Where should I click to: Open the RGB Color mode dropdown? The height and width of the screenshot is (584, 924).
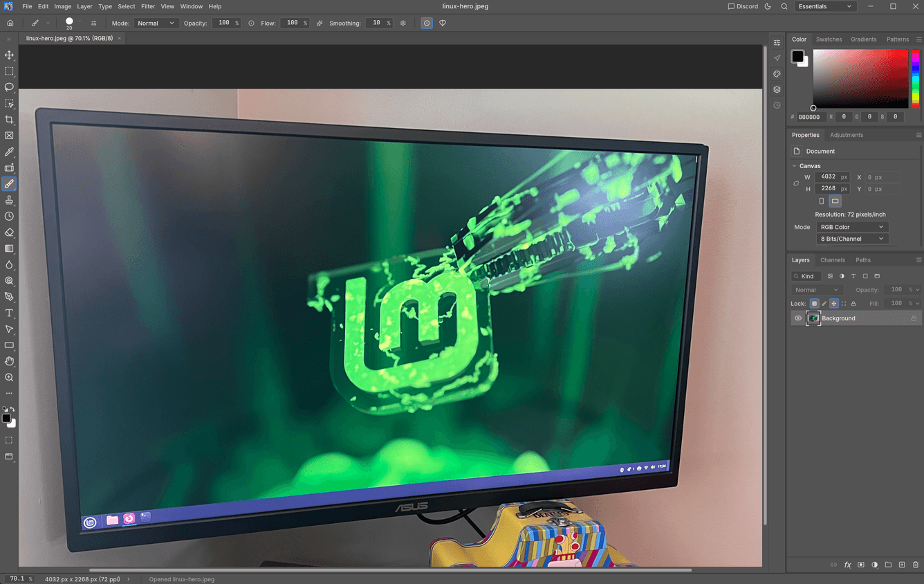point(851,227)
